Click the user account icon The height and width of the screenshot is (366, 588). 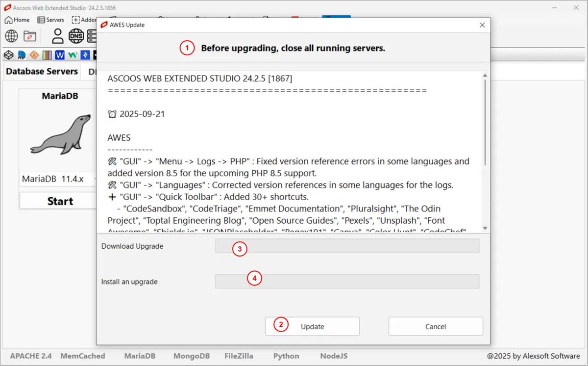(x=57, y=36)
